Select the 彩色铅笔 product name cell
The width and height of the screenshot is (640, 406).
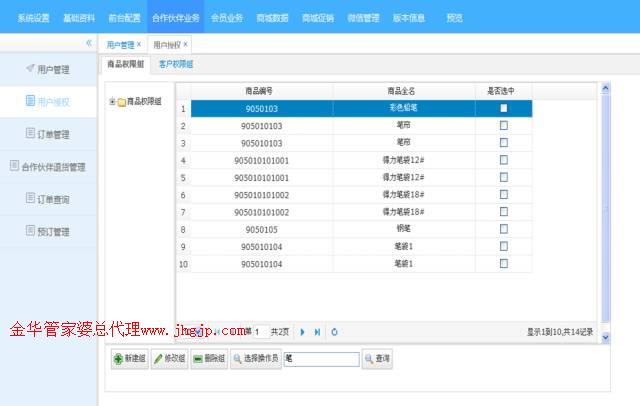pyautogui.click(x=404, y=108)
